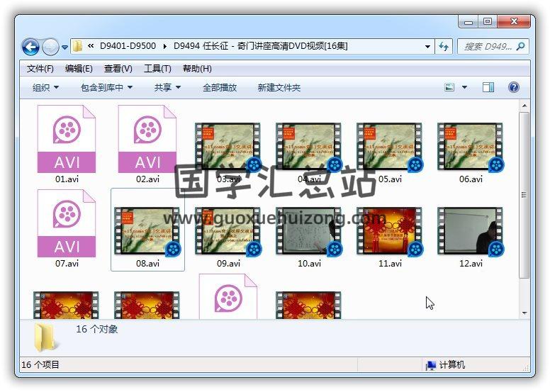Screen dimensions: 550x392
Task: Select the 01.avi file icon
Action: pyautogui.click(x=67, y=139)
